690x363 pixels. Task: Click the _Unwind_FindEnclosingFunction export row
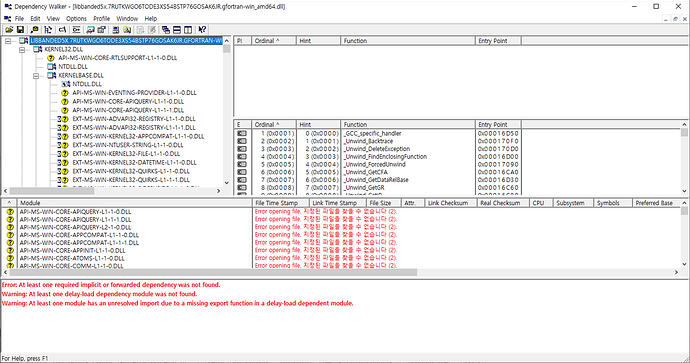pos(377,157)
